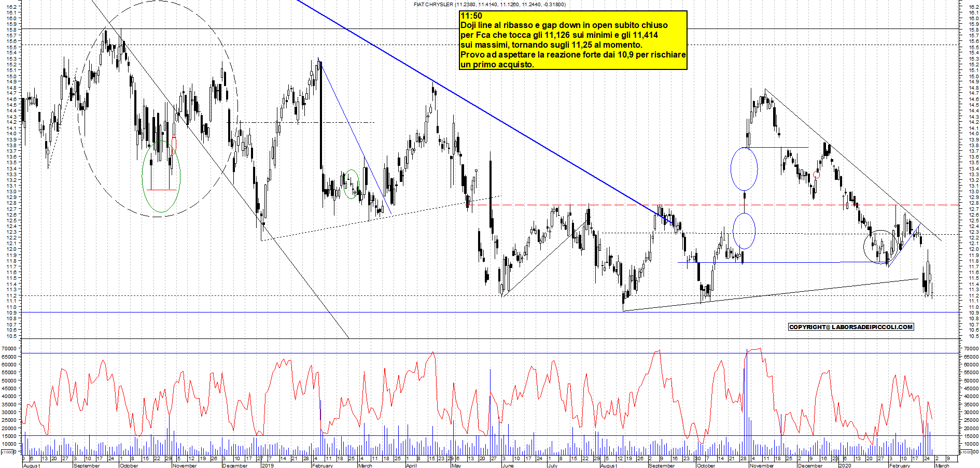The height and width of the screenshot is (468, 980).
Task: Click the 2020 year label on the time axis
Action: tap(845, 465)
